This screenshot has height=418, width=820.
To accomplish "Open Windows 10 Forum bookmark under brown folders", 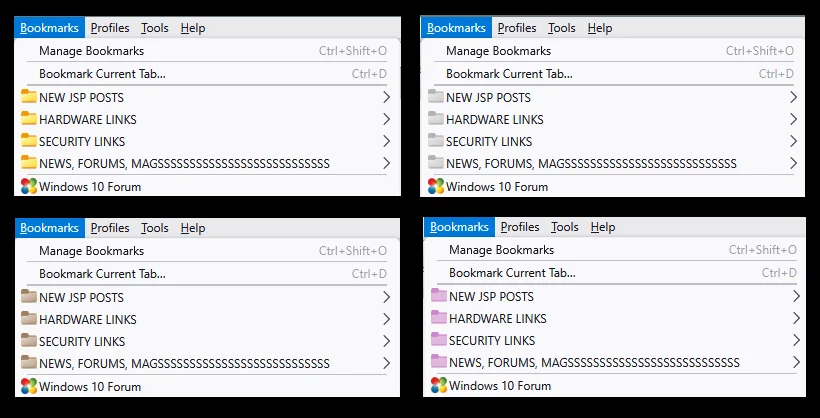I will [90, 387].
